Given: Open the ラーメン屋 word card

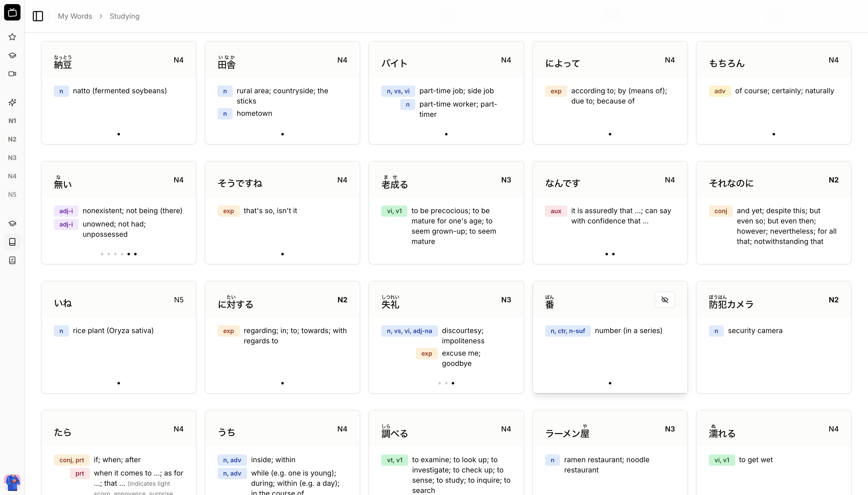Looking at the screenshot, I should click(610, 452).
